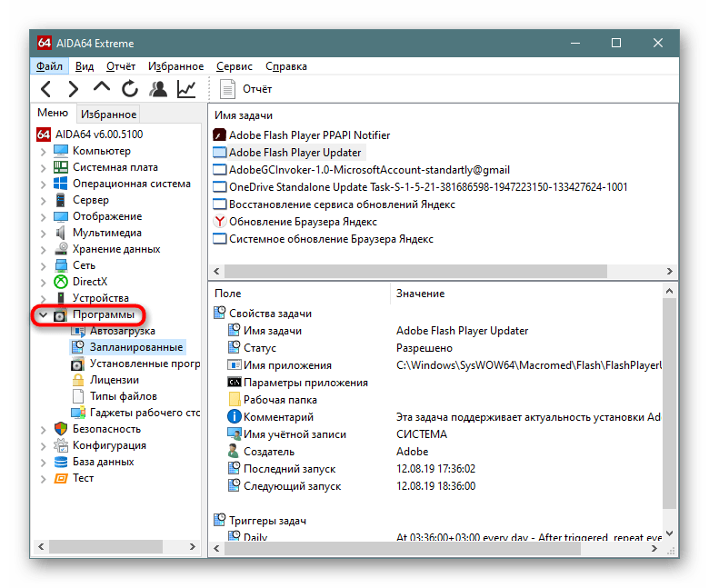Select Восстановление сервиса обновлений Яндекс task
The width and height of the screenshot is (709, 588).
(334, 204)
